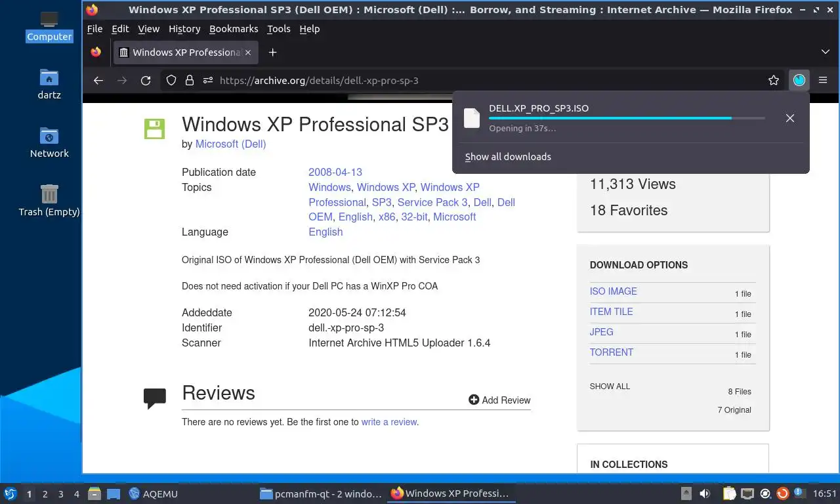Bookmark this page with the star icon
This screenshot has width=840, height=504.
774,80
